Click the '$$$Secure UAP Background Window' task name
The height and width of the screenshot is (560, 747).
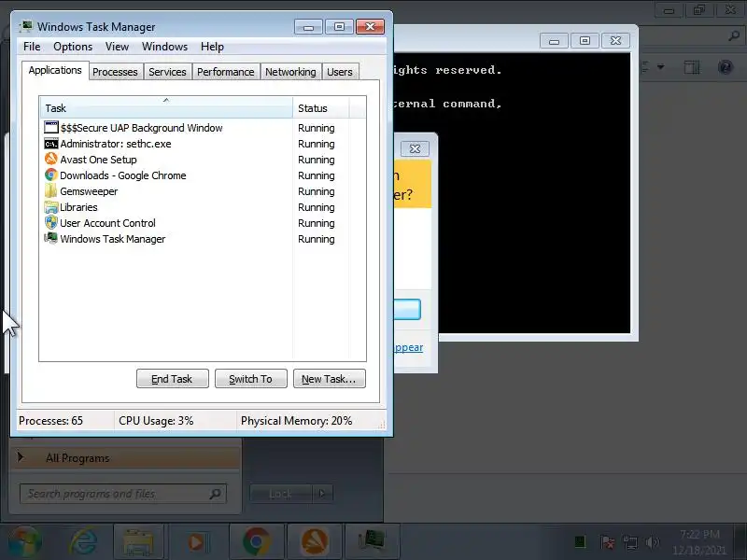(142, 128)
